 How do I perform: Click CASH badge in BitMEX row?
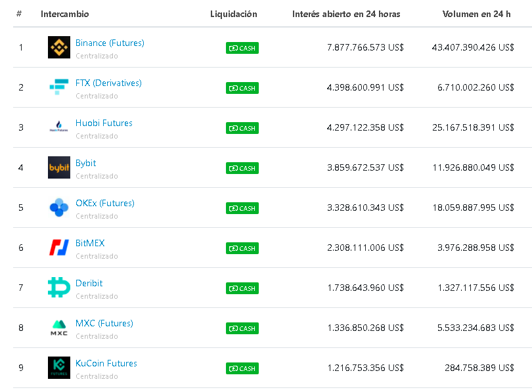[242, 248]
